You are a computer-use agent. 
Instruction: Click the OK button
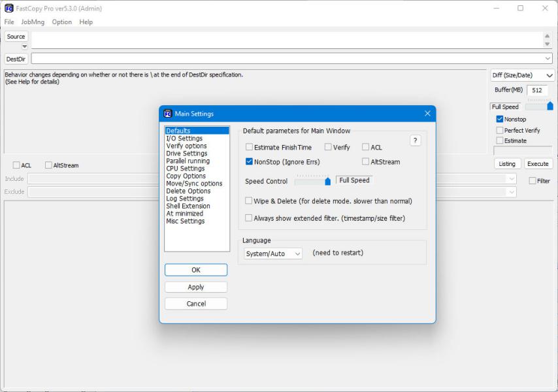[196, 270]
